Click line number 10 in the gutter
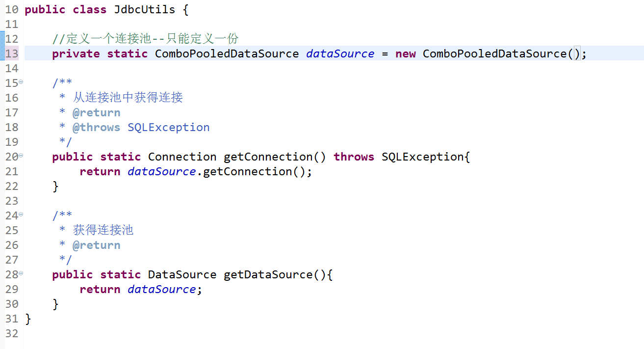The width and height of the screenshot is (644, 349). [x=12, y=9]
